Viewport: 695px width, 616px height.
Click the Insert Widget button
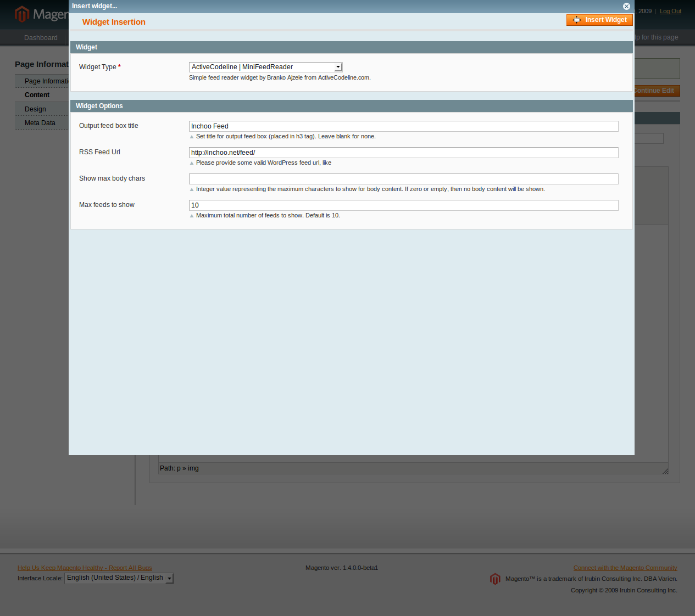pos(599,20)
